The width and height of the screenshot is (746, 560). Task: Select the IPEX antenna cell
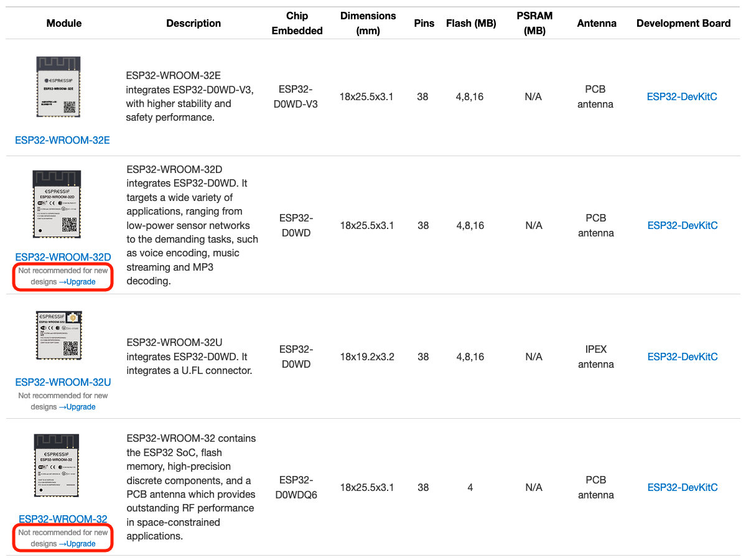[x=595, y=357]
